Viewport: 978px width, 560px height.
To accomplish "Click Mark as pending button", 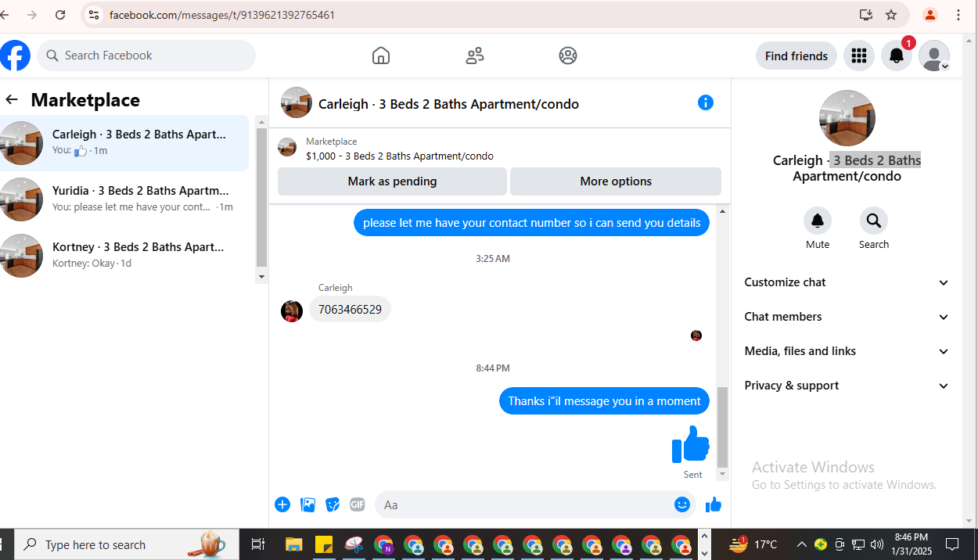I will pos(392,181).
